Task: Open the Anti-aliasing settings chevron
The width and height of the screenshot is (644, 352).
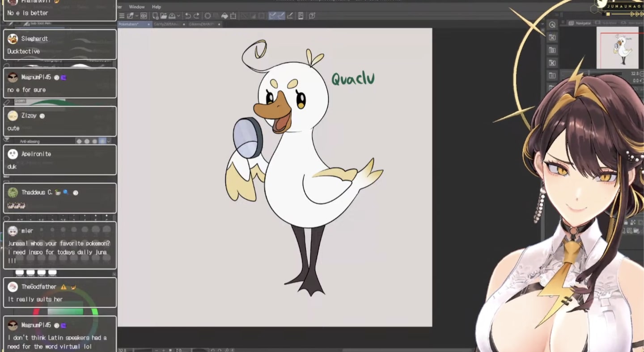Action: coord(109,142)
